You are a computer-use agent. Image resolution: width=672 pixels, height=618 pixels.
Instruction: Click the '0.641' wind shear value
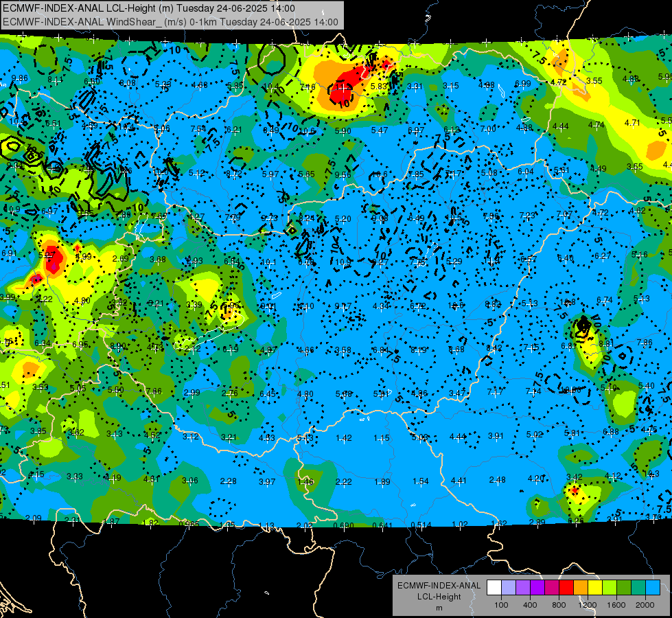coord(382,525)
